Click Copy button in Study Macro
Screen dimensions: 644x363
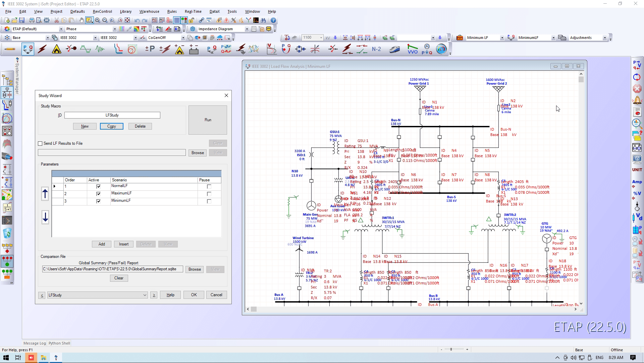click(x=111, y=126)
